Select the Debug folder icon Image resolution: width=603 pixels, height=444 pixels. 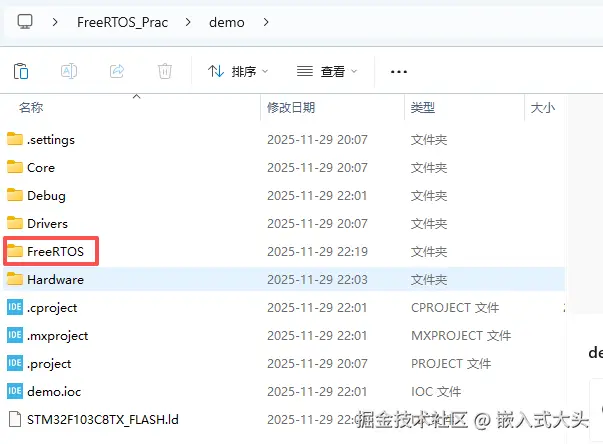point(15,195)
